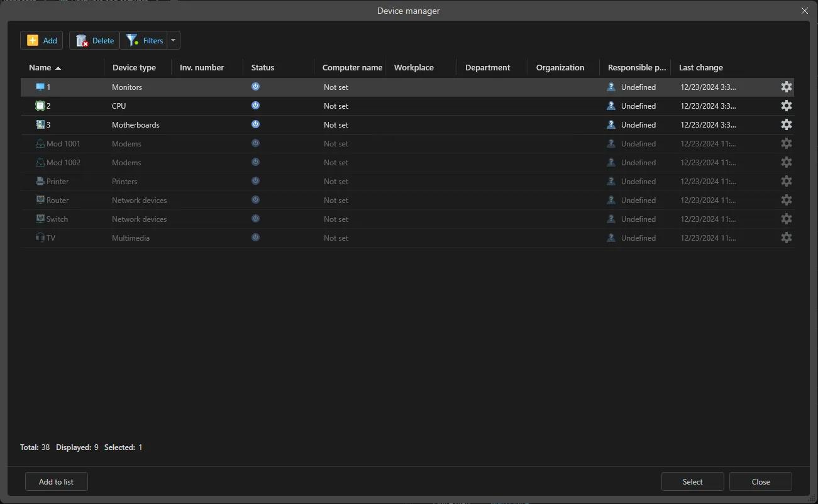Click status power icon in Router row
Image resolution: width=818 pixels, height=504 pixels.
[x=255, y=200]
